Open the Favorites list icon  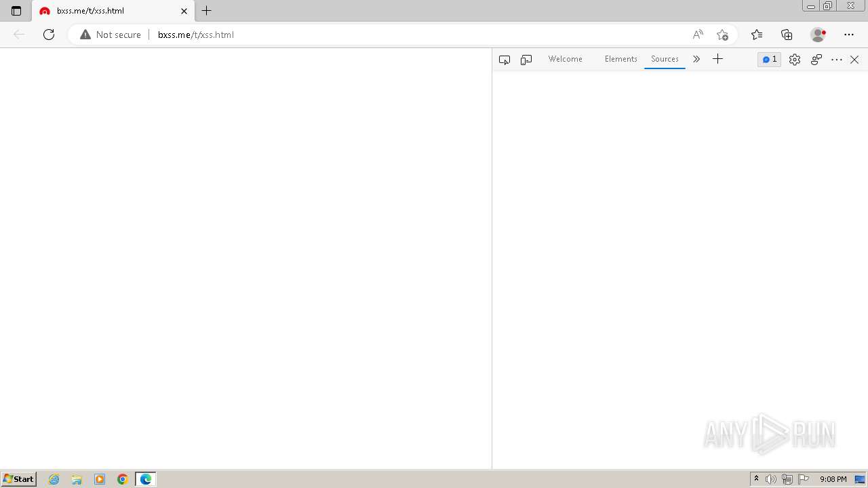pos(757,35)
